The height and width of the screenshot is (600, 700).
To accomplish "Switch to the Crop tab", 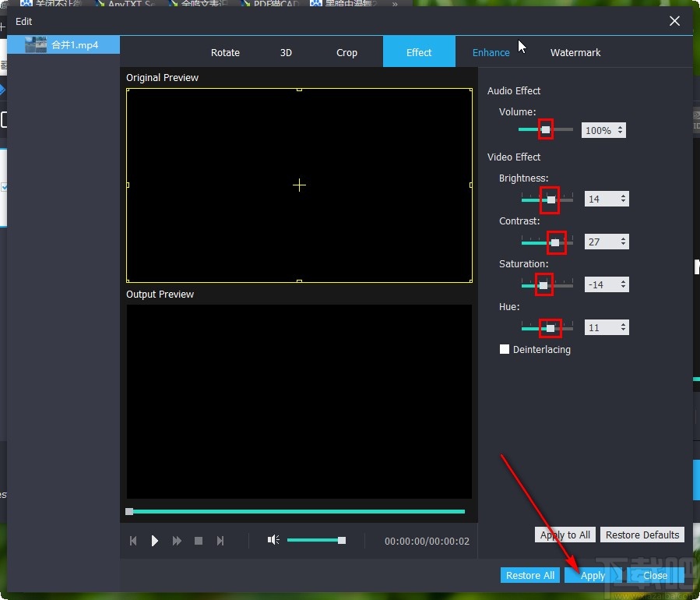I will 346,52.
